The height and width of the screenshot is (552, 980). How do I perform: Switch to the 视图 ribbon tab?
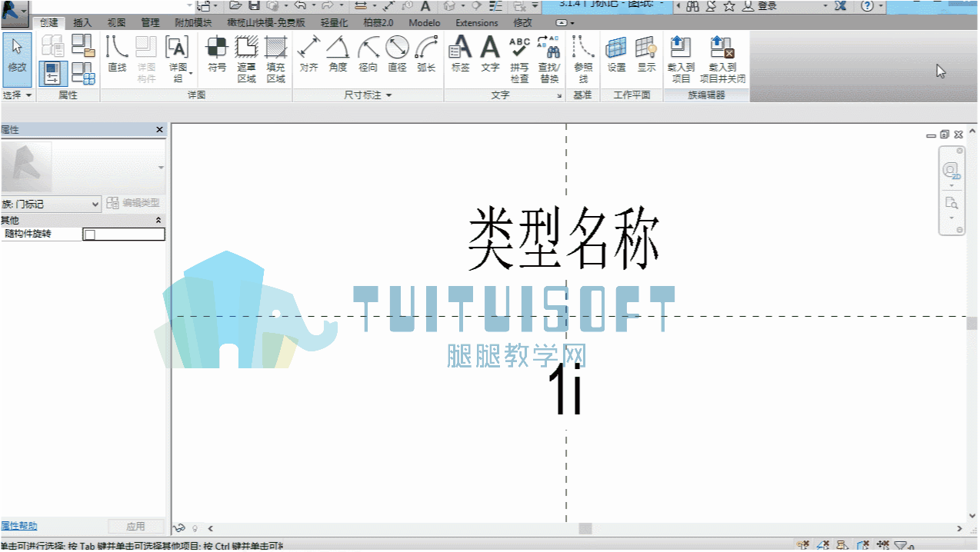116,23
